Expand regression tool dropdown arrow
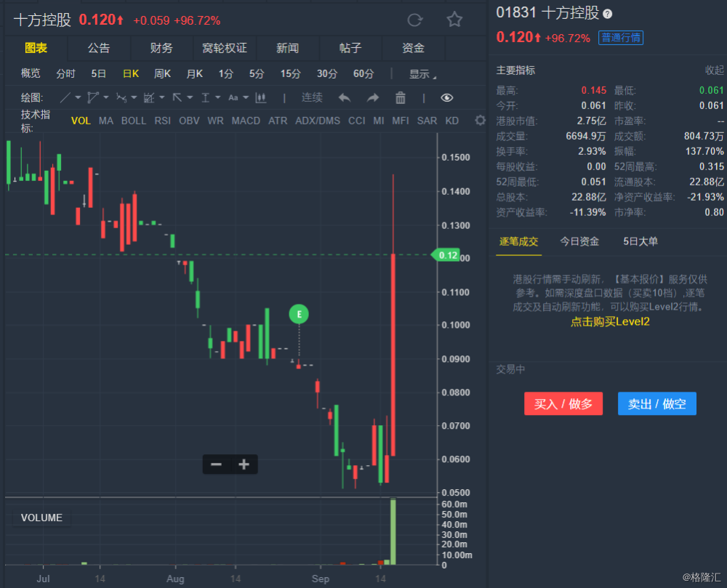This screenshot has height=588, width=727. click(x=162, y=98)
